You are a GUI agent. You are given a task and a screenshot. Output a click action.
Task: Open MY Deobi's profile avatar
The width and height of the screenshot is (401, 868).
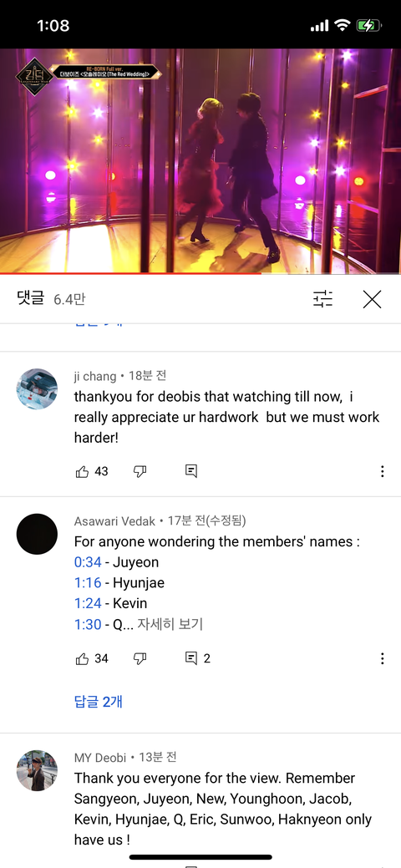click(37, 770)
